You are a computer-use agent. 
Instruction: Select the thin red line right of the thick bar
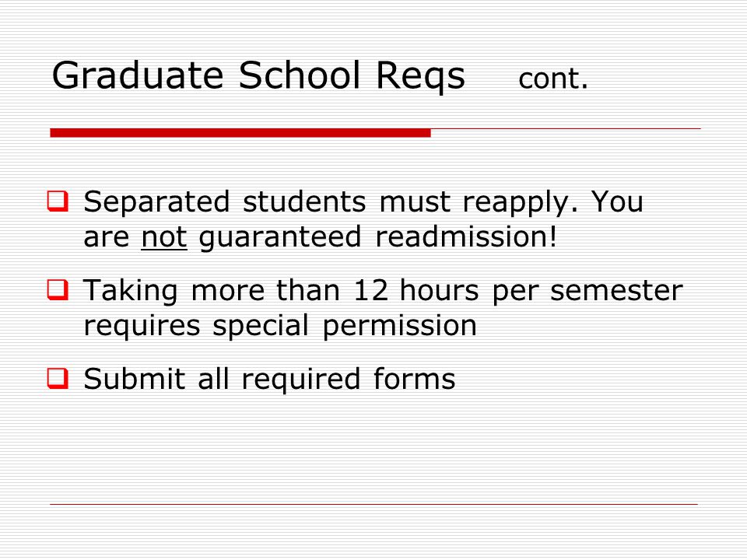pyautogui.click(x=566, y=128)
